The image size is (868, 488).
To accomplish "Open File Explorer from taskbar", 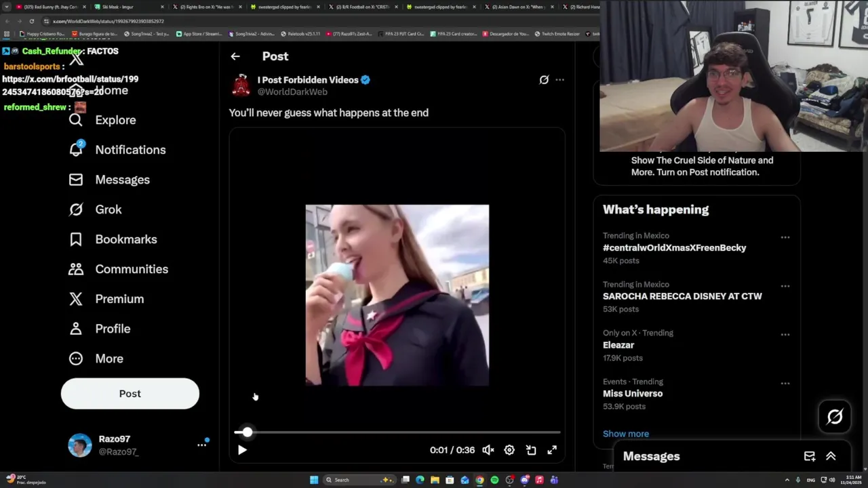I will [x=435, y=480].
